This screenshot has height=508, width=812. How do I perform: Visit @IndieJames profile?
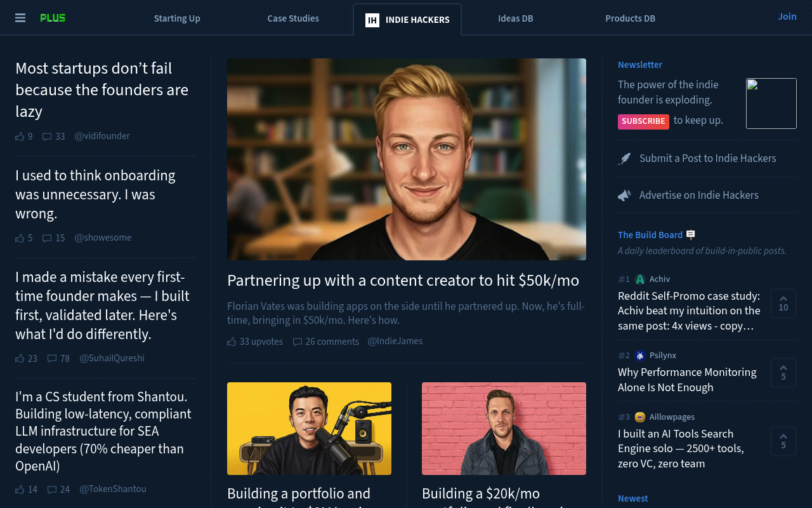tap(395, 342)
